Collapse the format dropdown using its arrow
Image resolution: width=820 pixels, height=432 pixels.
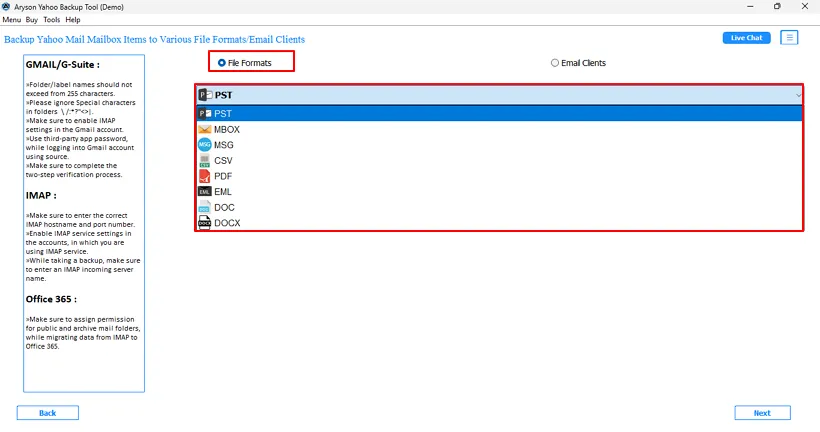[798, 95]
